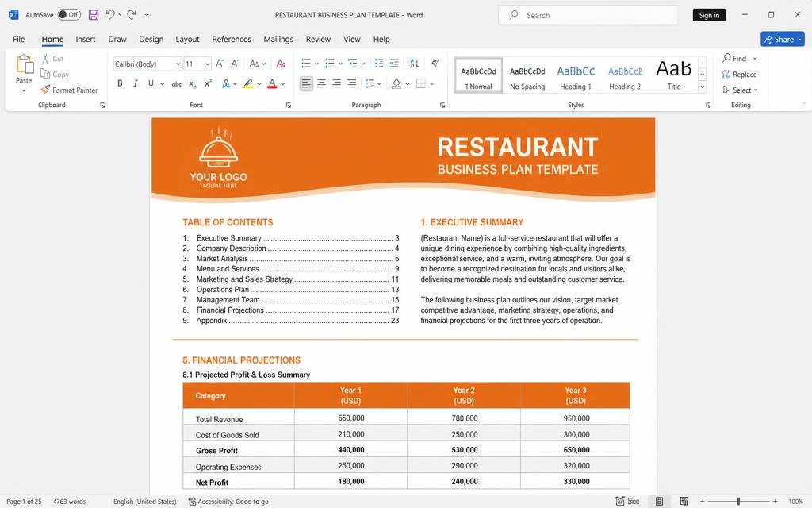Expand the Styles gallery
This screenshot has height=508, width=812.
(x=703, y=87)
